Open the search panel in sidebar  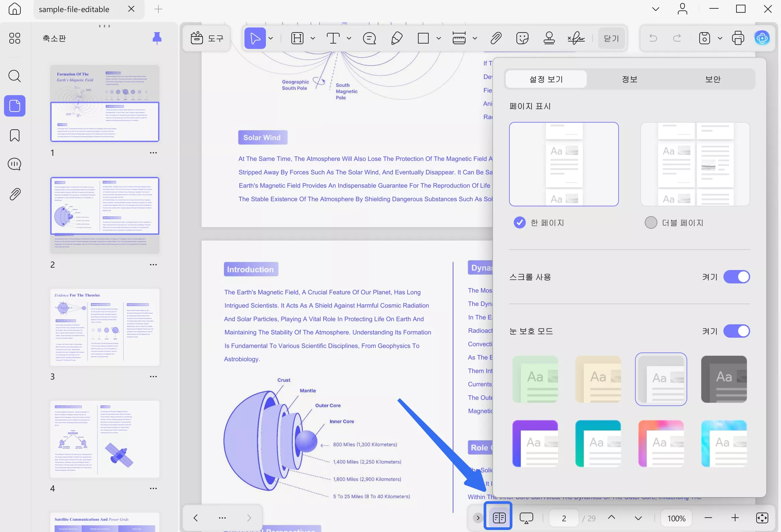point(14,76)
